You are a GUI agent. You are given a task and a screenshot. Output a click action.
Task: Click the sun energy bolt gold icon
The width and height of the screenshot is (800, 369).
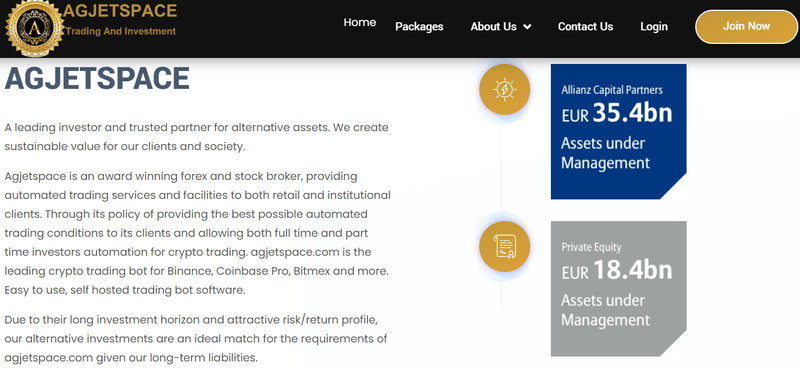click(504, 89)
